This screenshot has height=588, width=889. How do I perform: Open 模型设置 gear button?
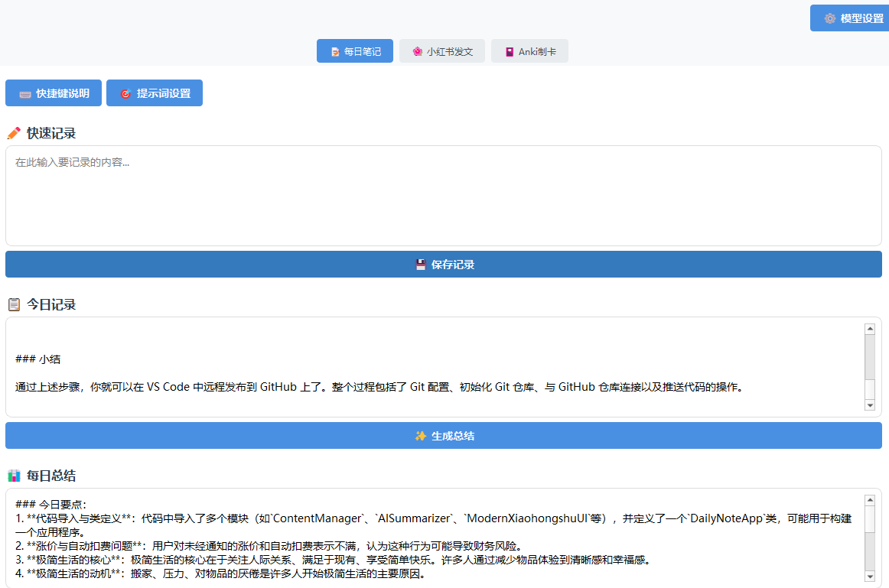849,18
